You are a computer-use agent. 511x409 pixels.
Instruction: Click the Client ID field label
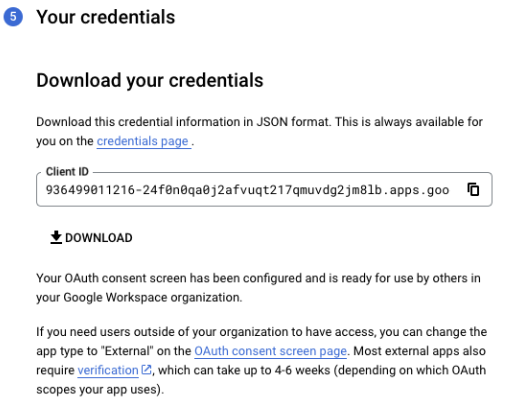(x=67, y=172)
